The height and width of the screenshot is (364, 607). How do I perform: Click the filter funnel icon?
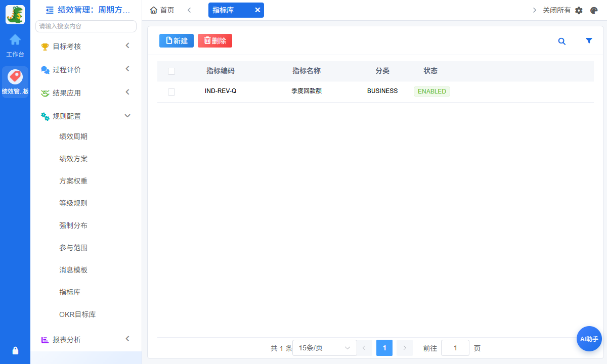click(x=589, y=41)
